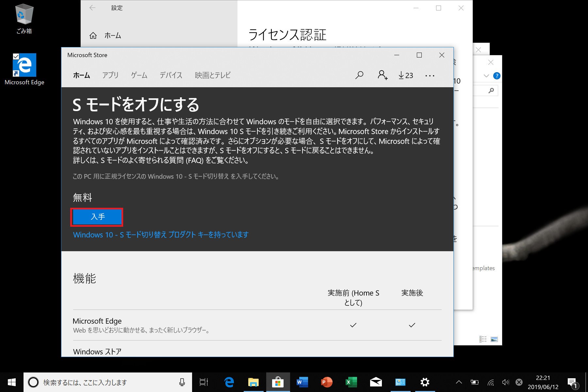
Task: Toggle the Microsoft Edge desktop icon checkbox
Action: coord(16,57)
